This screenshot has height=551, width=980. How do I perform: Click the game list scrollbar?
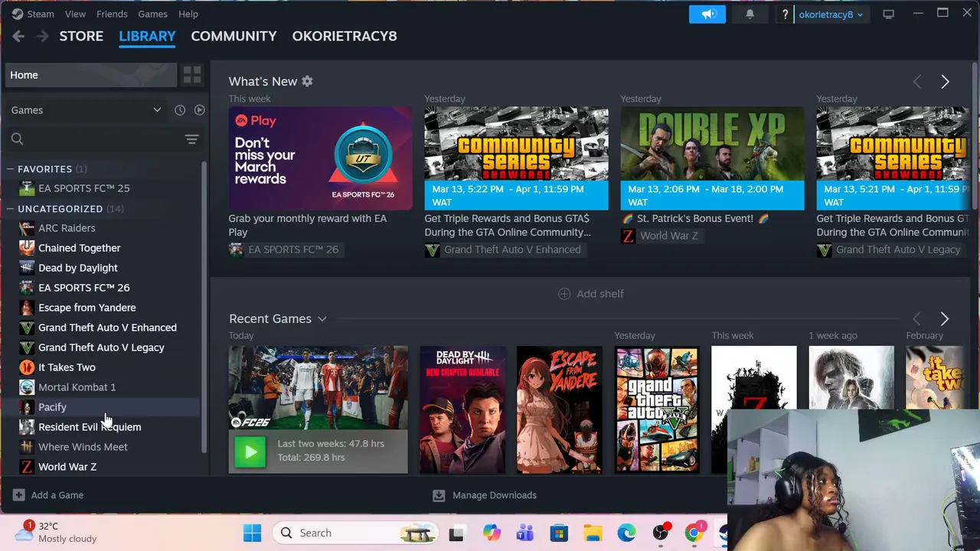(x=204, y=306)
